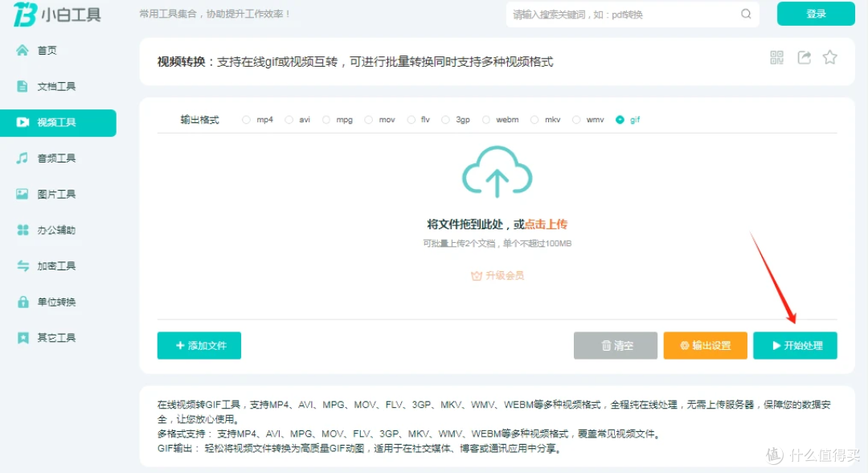Screen dimensions: 868x473
Task: Click the 清空 clear button
Action: pyautogui.click(x=616, y=346)
